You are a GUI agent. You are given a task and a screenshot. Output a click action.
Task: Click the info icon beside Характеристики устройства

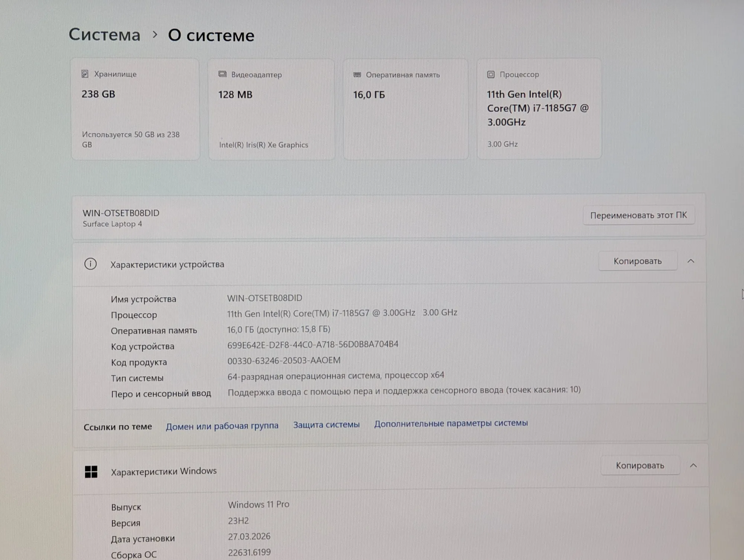pos(90,264)
